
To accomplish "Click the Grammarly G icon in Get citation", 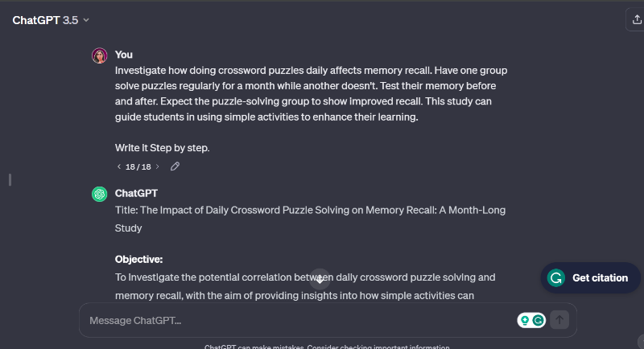I will (x=556, y=277).
